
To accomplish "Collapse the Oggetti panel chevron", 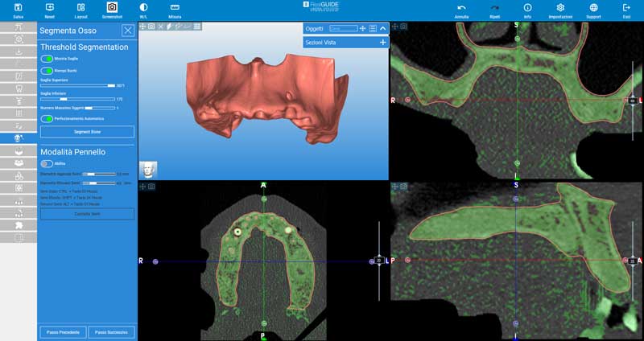I will coord(383,28).
